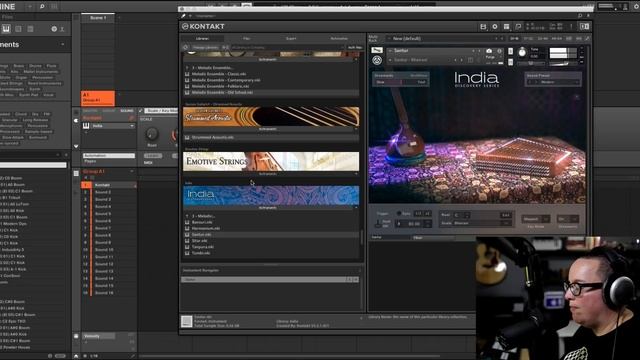The image size is (640, 360).
Task: Open the Sound Preset dropdown in India
Action: tap(553, 82)
